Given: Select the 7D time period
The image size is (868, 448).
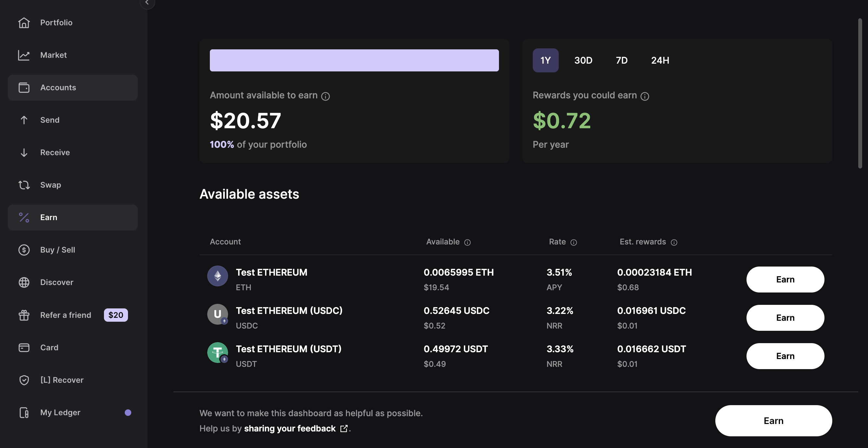Looking at the screenshot, I should tap(621, 60).
